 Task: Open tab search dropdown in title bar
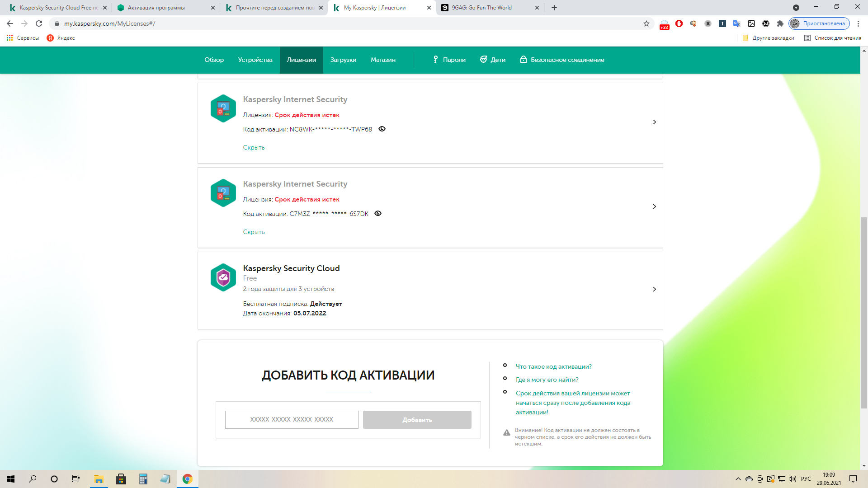pos(796,8)
